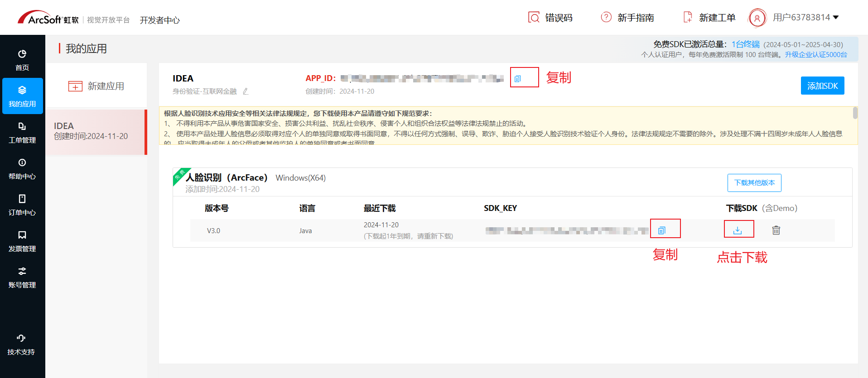Delete the V3.0 SDK with trash icon
The image size is (868, 378).
coord(776,230)
